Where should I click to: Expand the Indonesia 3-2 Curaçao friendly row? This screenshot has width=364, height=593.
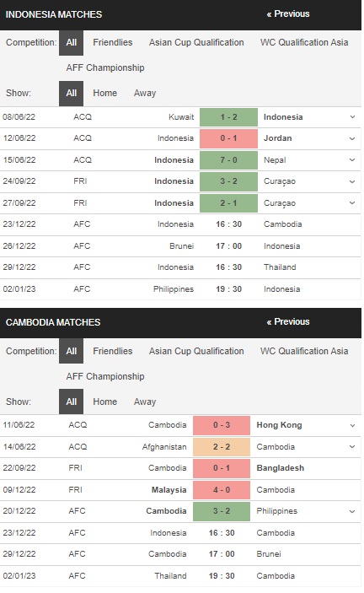[x=352, y=181]
